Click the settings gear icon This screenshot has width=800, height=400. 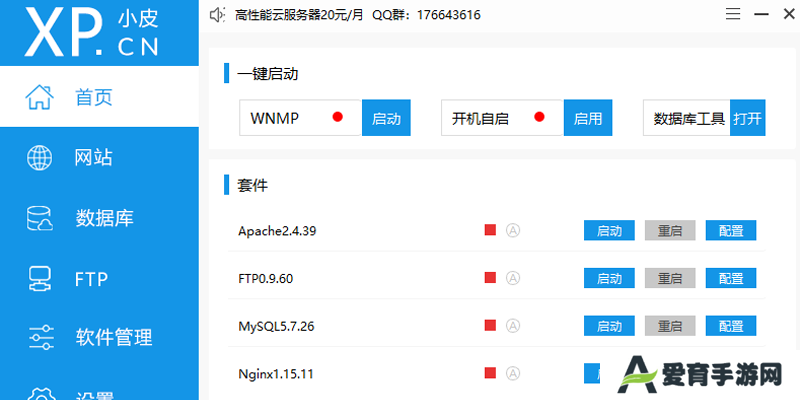pyautogui.click(x=40, y=394)
